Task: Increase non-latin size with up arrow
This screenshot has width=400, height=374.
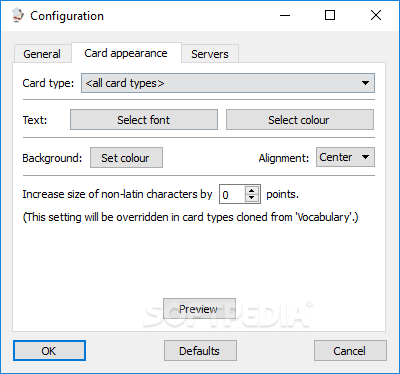Action: pyautogui.click(x=252, y=190)
